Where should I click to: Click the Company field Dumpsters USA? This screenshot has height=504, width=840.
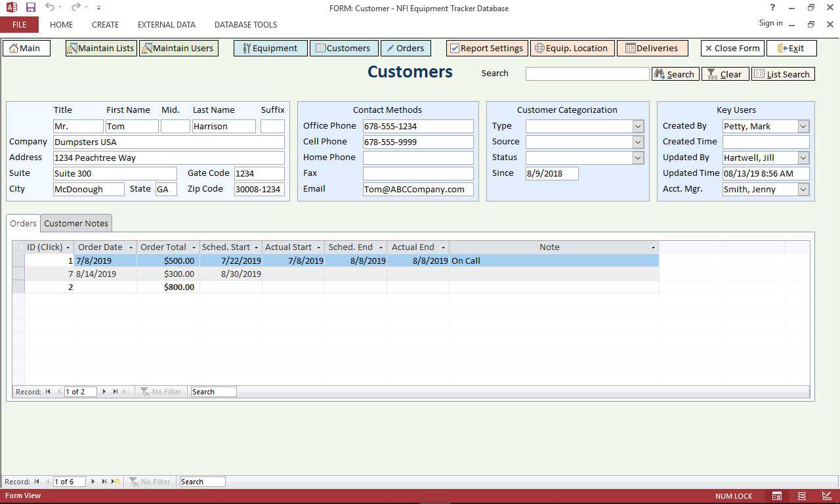169,142
